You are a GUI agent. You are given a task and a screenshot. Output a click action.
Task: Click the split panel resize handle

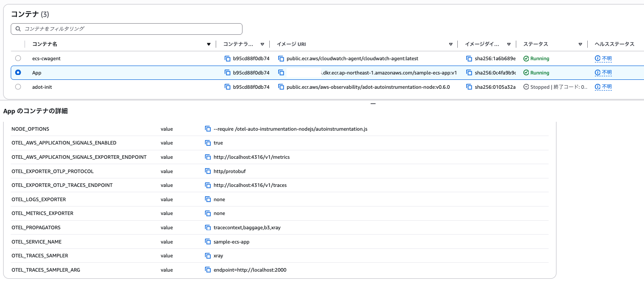[373, 104]
